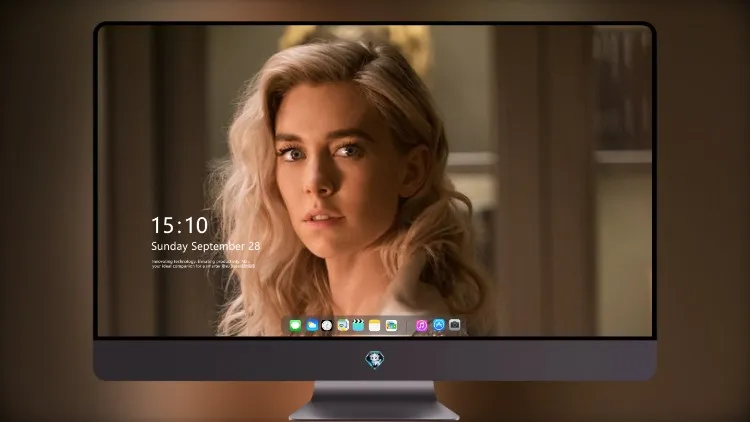Open the photo gallery app in dock
This screenshot has width=750, height=422.
391,325
